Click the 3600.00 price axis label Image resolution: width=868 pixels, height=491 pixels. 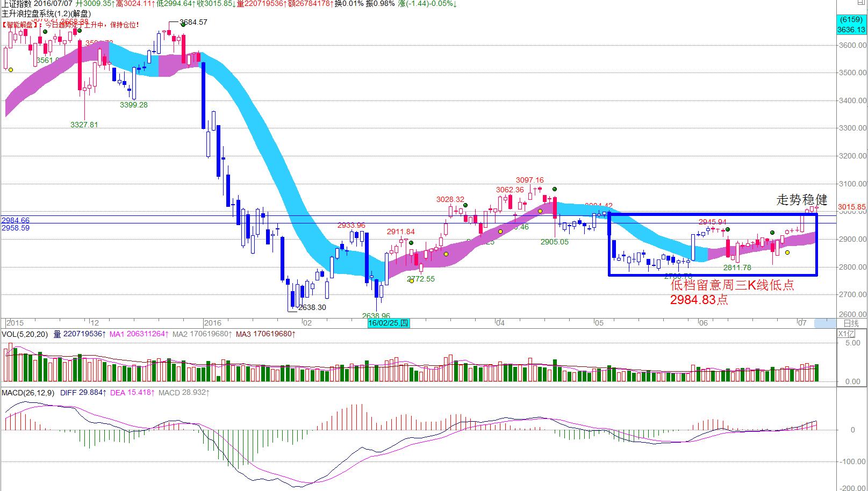(852, 45)
